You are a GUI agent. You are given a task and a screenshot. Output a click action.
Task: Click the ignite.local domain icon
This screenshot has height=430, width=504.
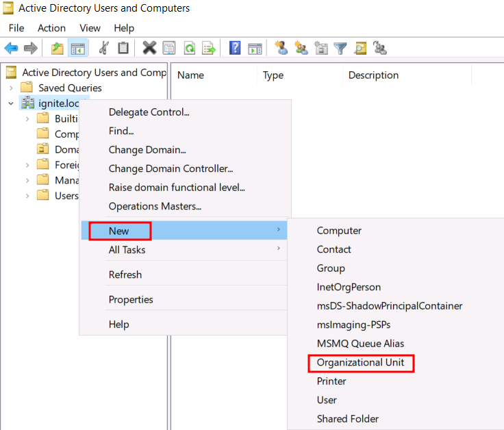[27, 103]
